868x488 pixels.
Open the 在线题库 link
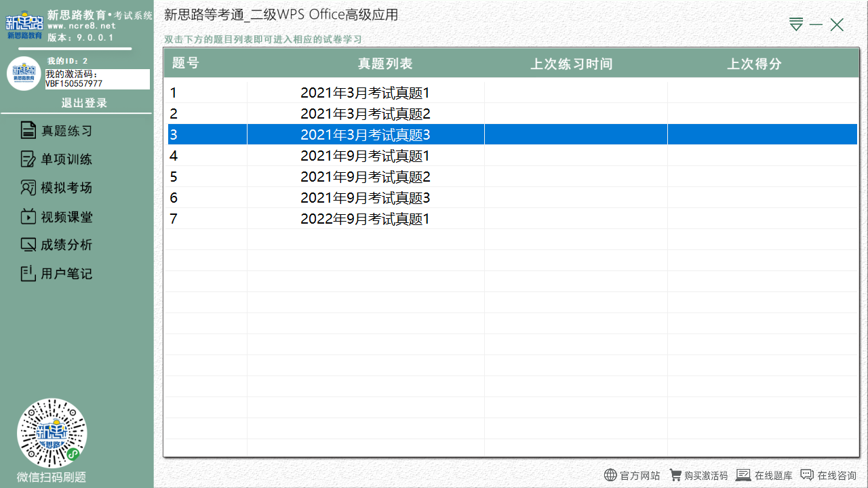774,476
